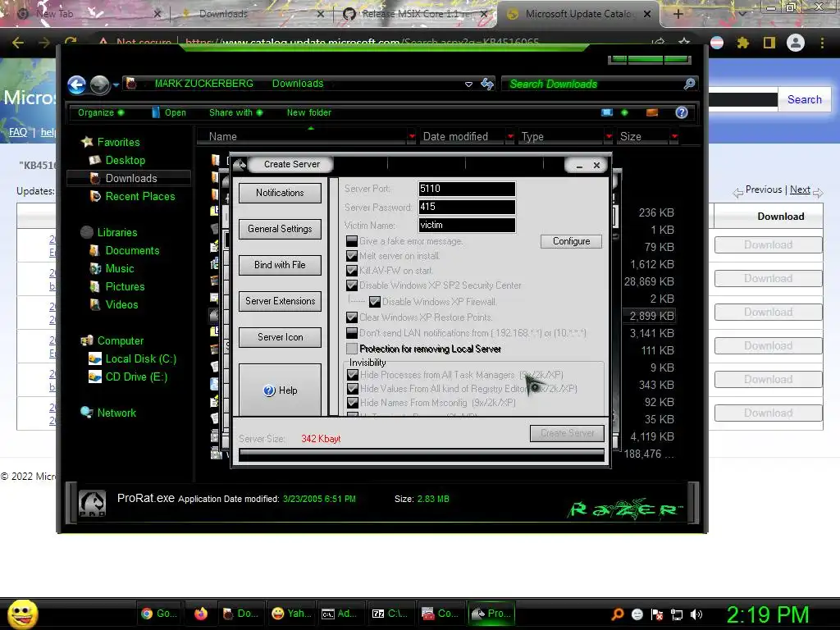Click the Configure button

571,241
